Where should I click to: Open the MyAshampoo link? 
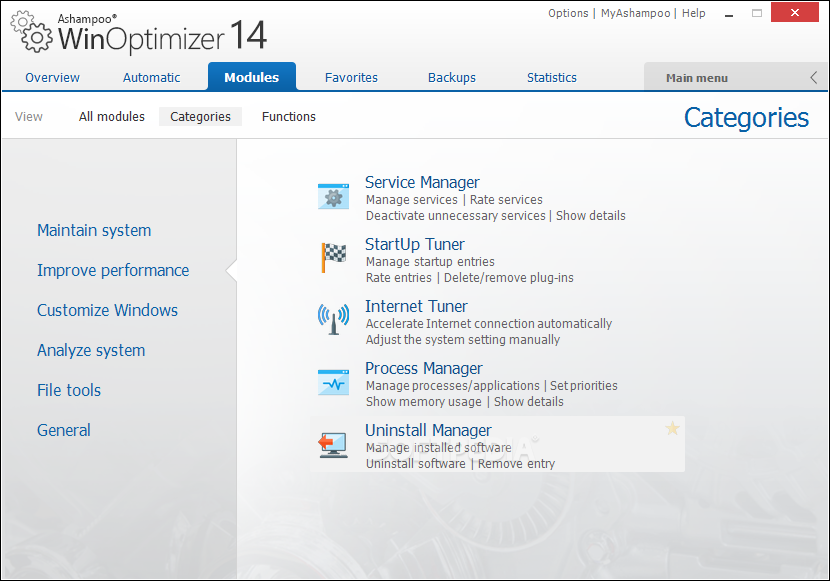coord(635,13)
